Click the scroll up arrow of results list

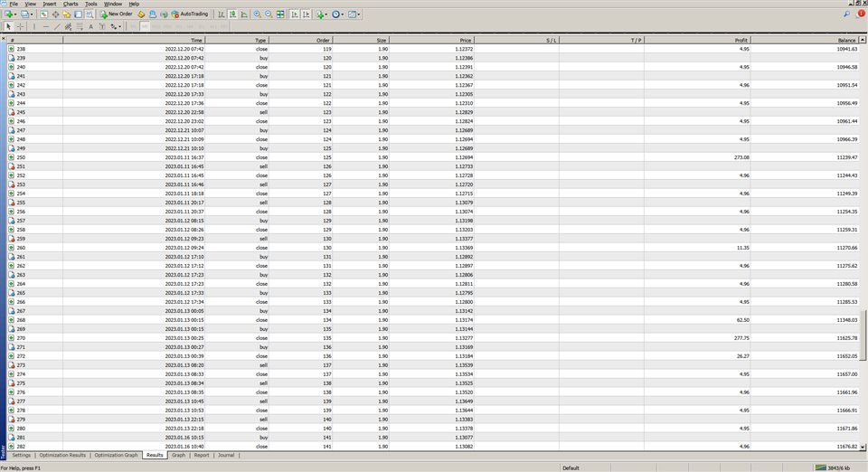pyautogui.click(x=862, y=40)
